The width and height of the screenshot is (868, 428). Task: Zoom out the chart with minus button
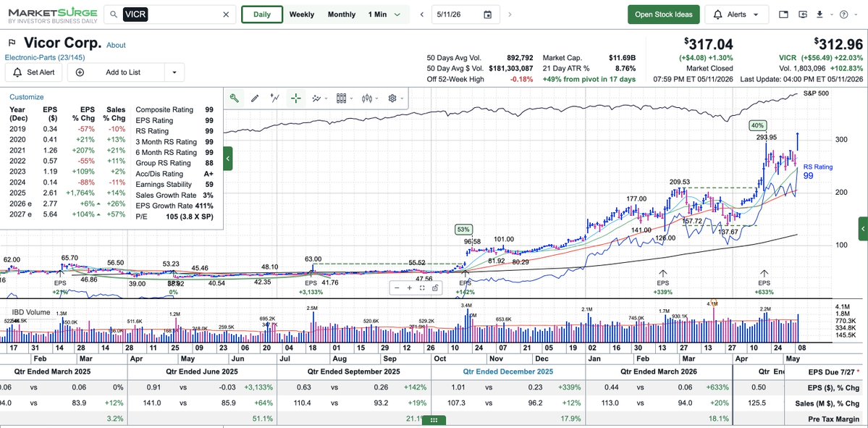pyautogui.click(x=397, y=288)
